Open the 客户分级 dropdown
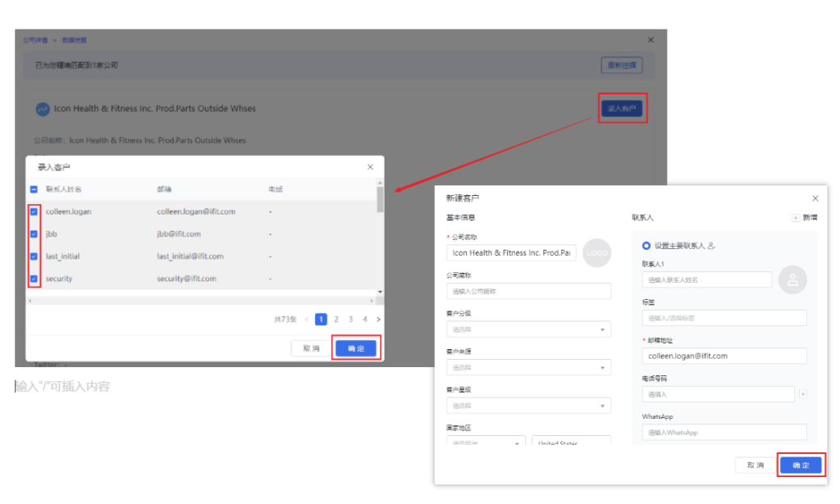This screenshot has width=840, height=504. tap(528, 329)
